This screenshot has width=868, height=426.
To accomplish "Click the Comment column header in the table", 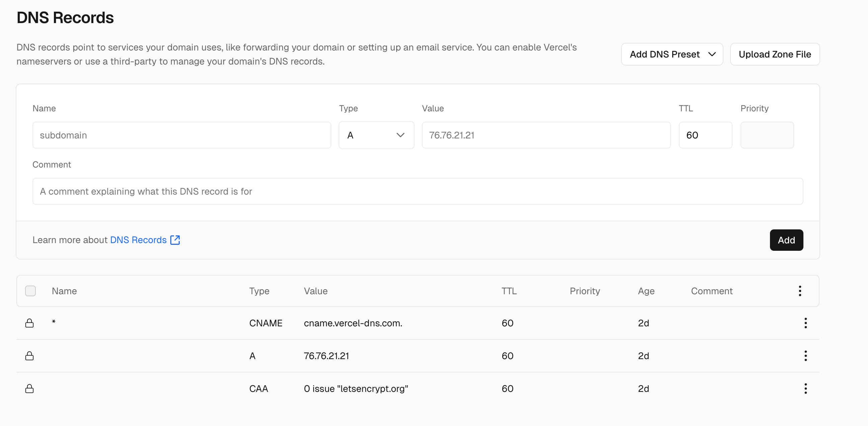I will [712, 291].
